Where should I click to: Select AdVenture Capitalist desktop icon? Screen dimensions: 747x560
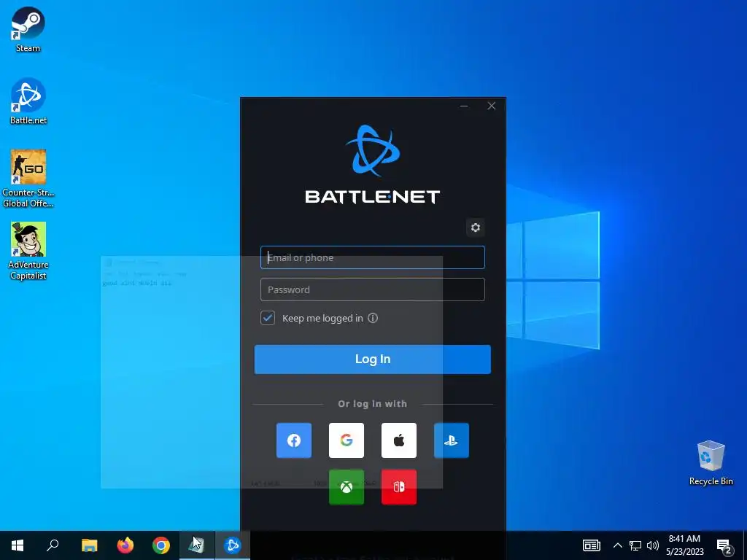(x=28, y=252)
